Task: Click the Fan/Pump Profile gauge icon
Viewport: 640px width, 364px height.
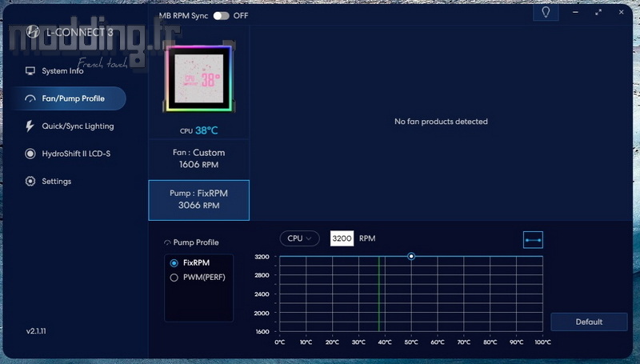Action: click(x=30, y=99)
